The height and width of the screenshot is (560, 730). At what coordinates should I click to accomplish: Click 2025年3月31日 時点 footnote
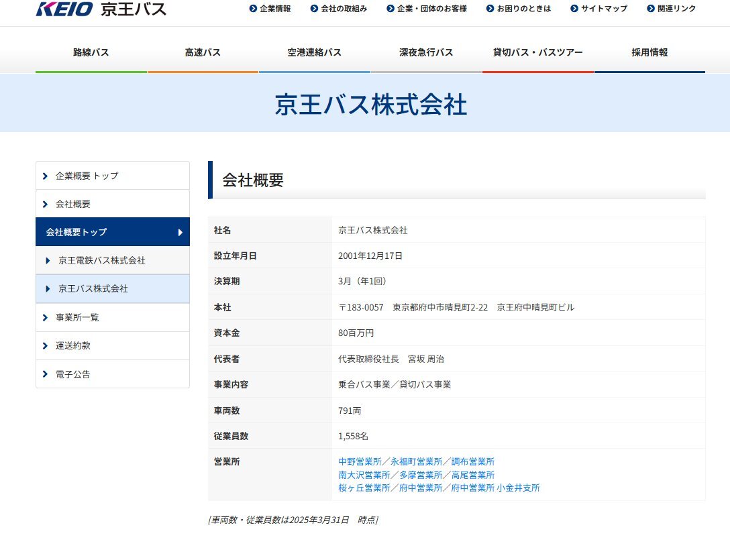293,520
